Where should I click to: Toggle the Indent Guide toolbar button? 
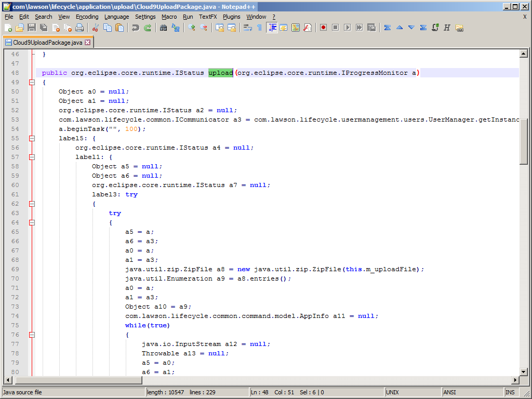click(272, 28)
